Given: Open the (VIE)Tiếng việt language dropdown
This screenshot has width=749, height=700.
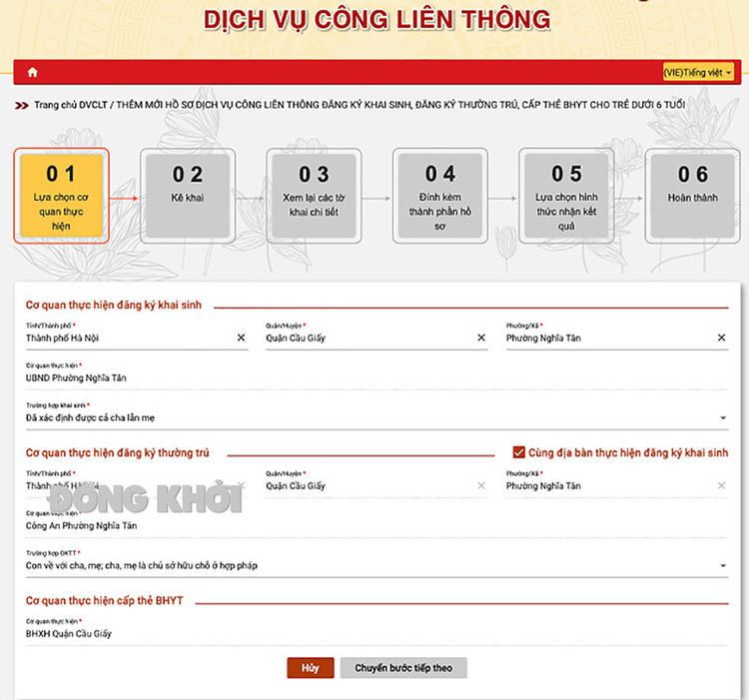Looking at the screenshot, I should [698, 73].
